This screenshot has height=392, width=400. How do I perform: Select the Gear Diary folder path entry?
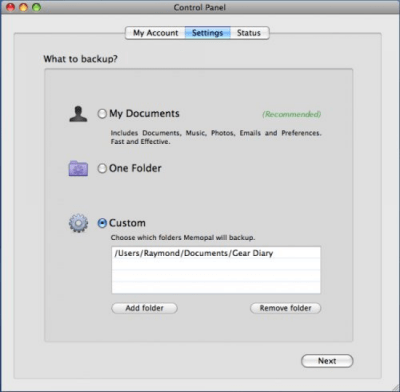click(x=216, y=253)
